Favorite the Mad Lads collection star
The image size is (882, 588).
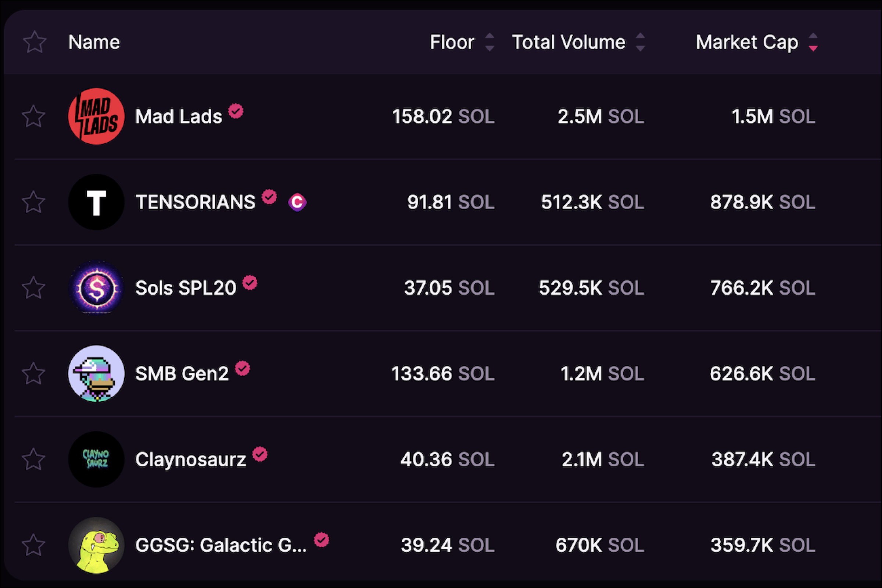point(34,116)
